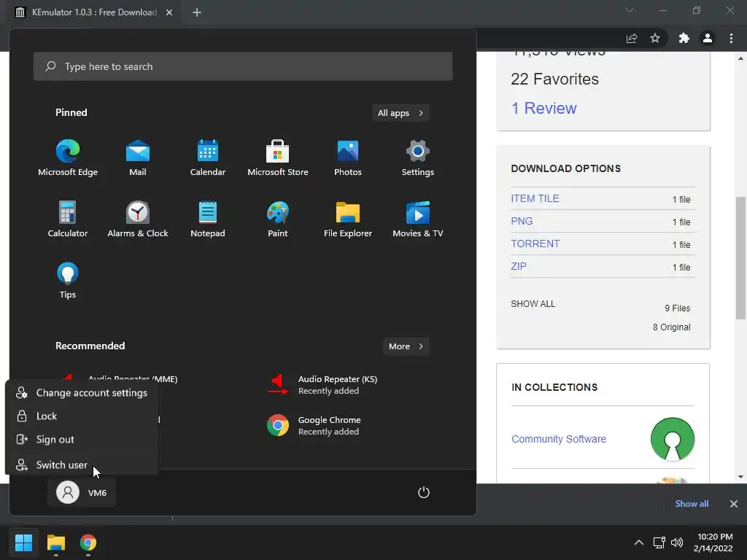The height and width of the screenshot is (560, 747).
Task: Click the ZIP download link
Action: point(519,266)
